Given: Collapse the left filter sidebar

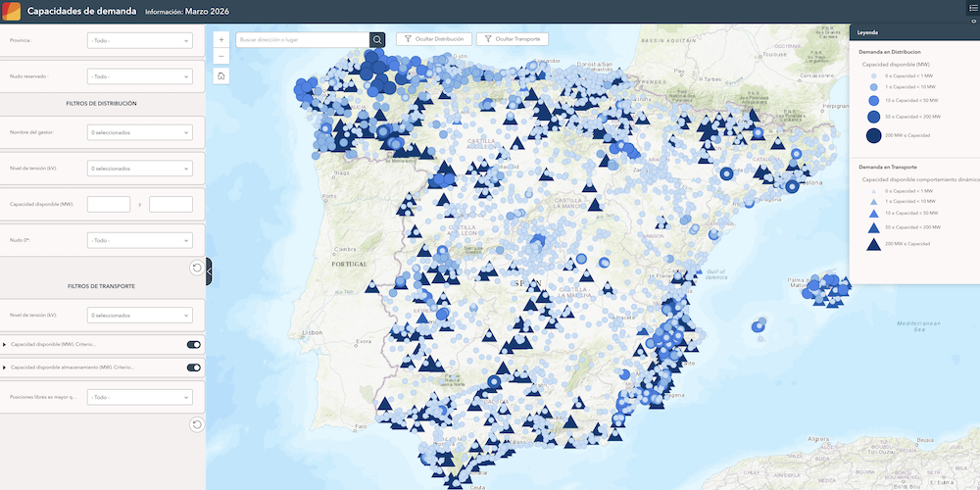Looking at the screenshot, I should pyautogui.click(x=209, y=271).
